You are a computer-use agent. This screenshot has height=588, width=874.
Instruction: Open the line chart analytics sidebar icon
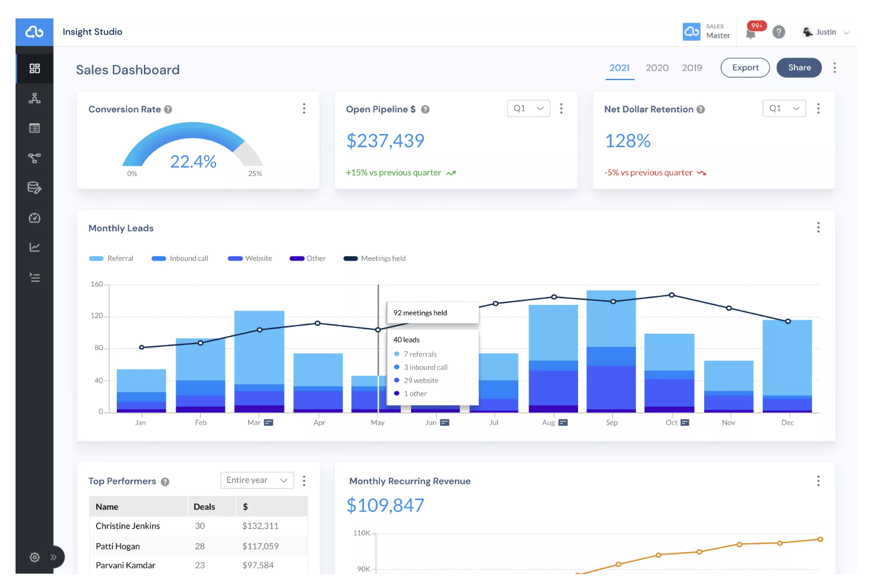(35, 247)
